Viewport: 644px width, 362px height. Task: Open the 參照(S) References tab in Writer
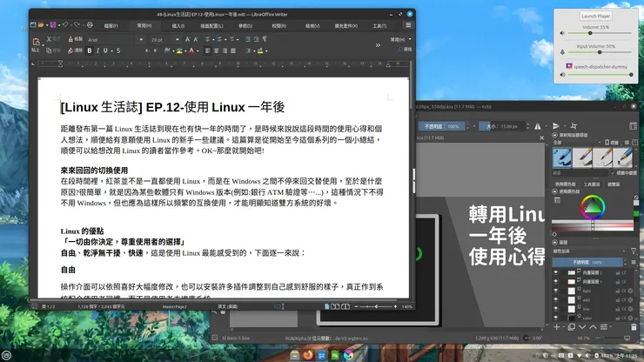tap(245, 26)
